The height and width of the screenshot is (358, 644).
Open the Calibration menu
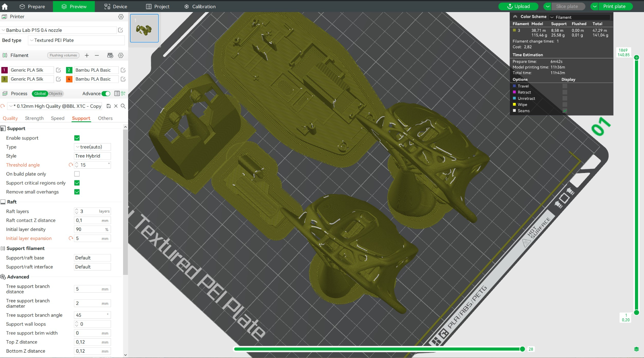[x=200, y=6]
